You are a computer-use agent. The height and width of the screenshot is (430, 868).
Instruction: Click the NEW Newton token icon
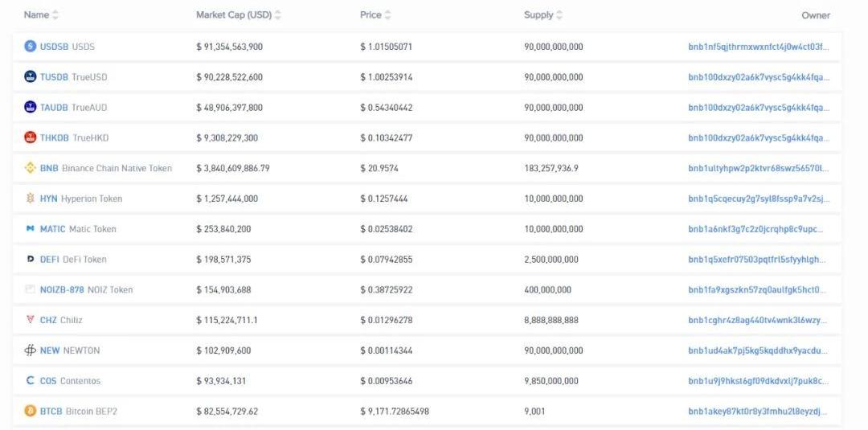point(31,350)
